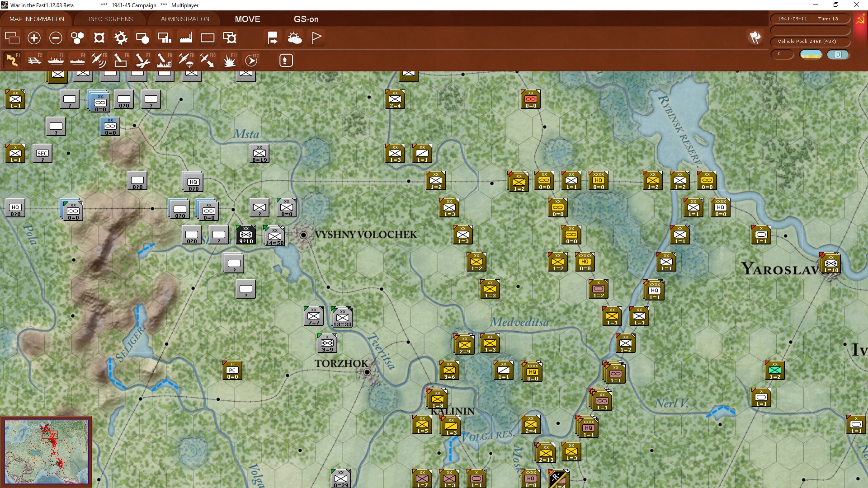868x488 pixels.
Task: Select the XXXXX HQ 0=0 front counter
Action: pyautogui.click(x=585, y=262)
